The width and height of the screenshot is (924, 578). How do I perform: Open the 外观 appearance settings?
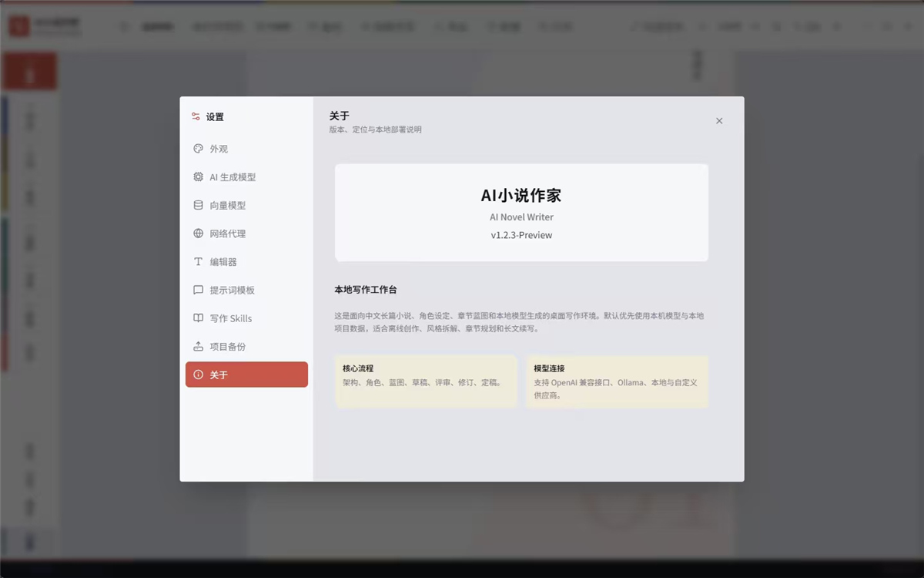[x=246, y=149]
